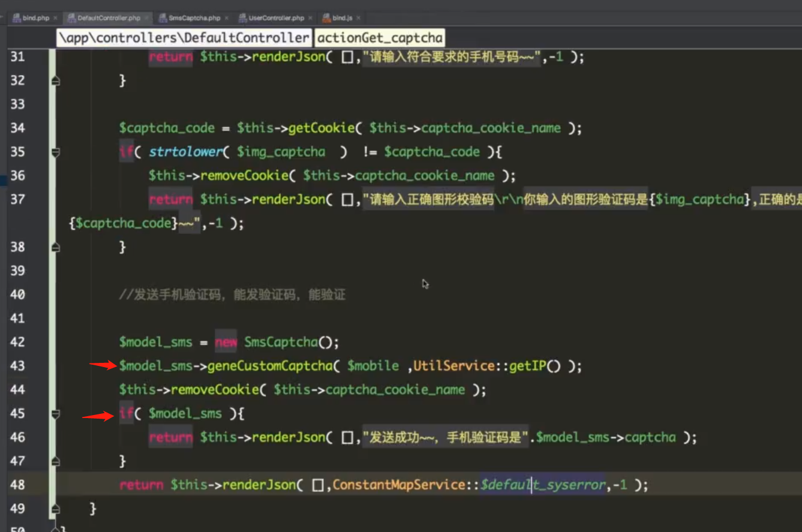The height and width of the screenshot is (532, 802).
Task: Toggle the fold marker at line 47
Action: pos(55,461)
